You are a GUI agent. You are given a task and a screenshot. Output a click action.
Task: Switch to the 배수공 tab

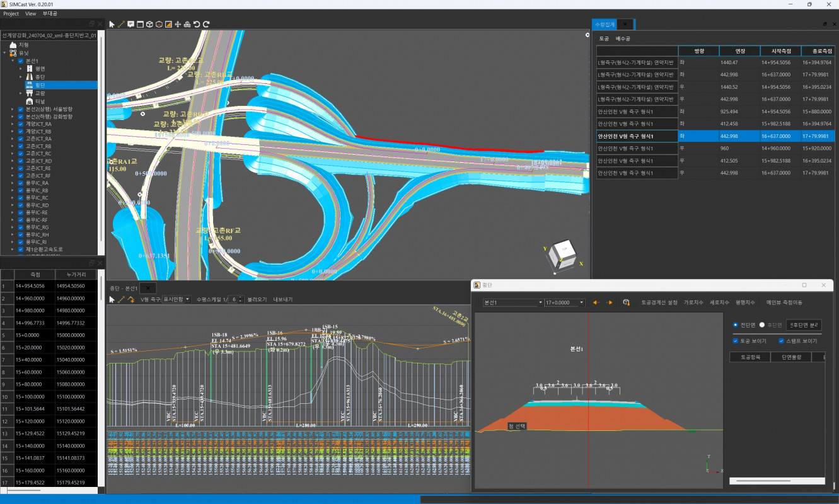pos(623,39)
